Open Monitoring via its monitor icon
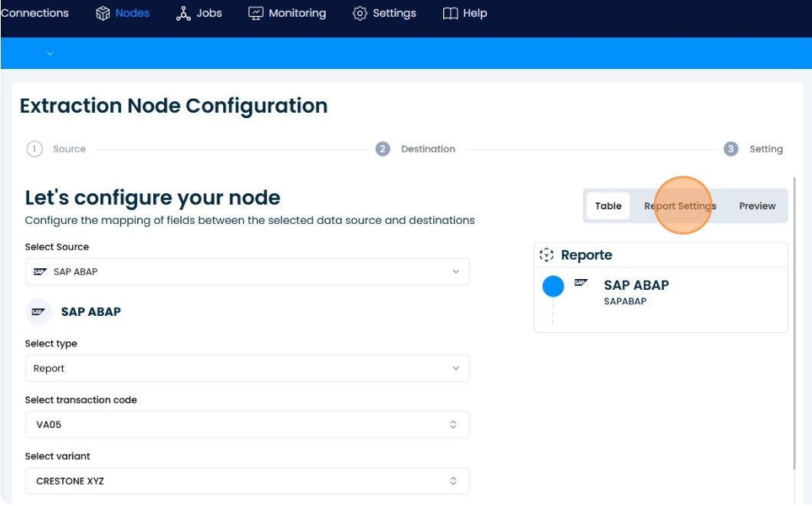 [x=256, y=12]
